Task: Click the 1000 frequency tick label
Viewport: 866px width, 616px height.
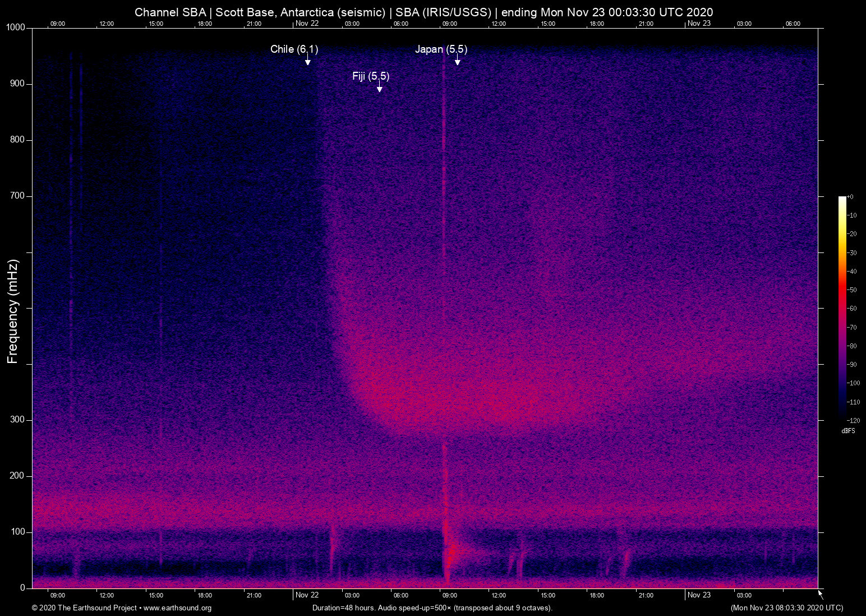Action: (16, 27)
